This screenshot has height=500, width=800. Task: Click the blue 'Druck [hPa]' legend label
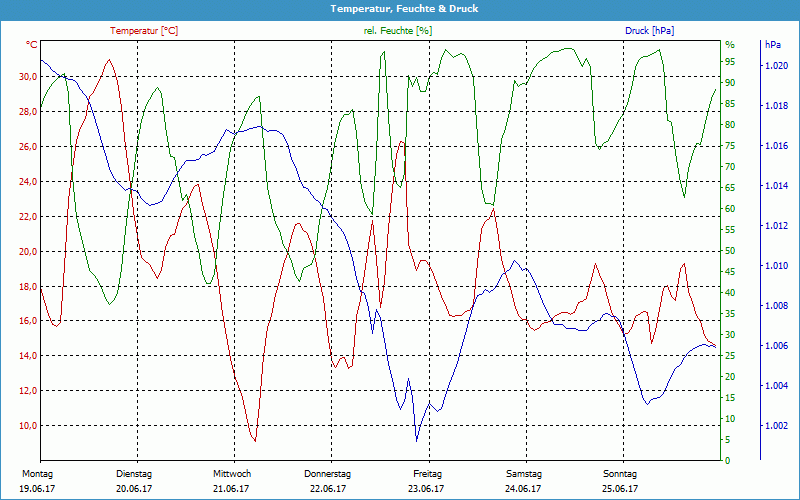point(649,31)
